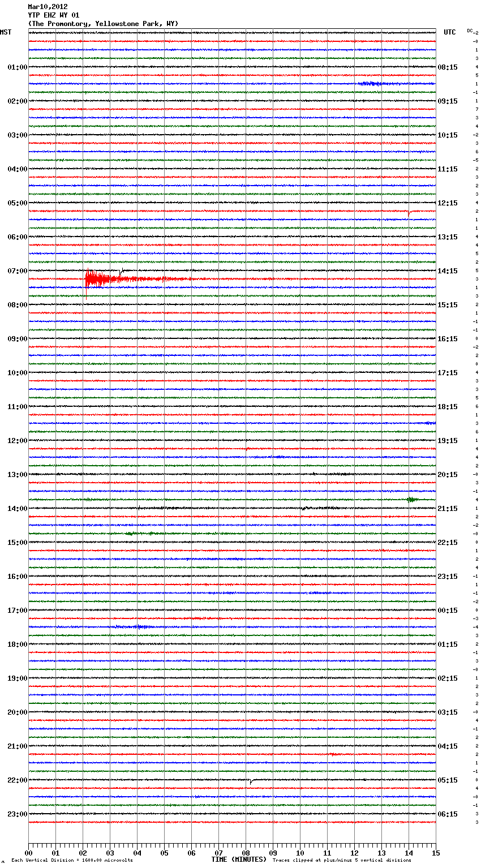Click the '12:15' UTC time label
481x868 pixels.
click(448, 203)
